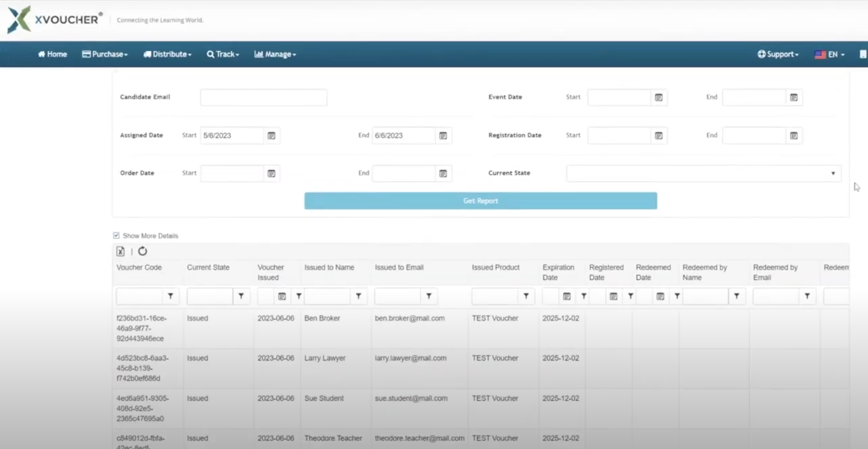Click Voucher Code filter text box

click(x=140, y=296)
